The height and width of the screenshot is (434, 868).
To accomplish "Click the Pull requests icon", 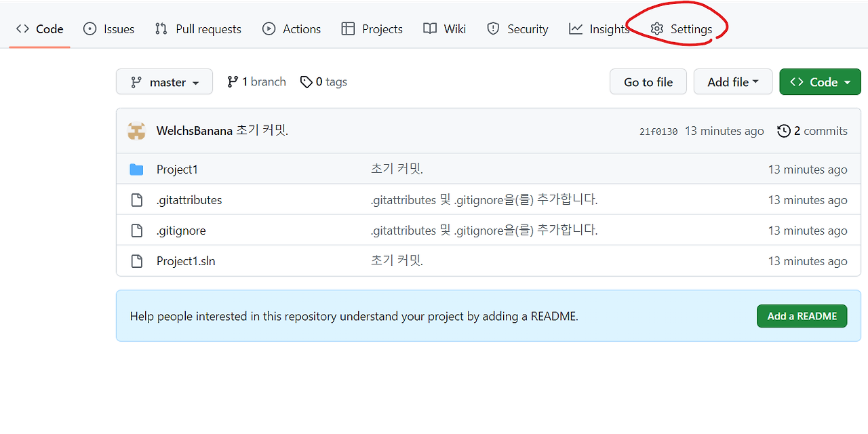I will click(x=161, y=29).
